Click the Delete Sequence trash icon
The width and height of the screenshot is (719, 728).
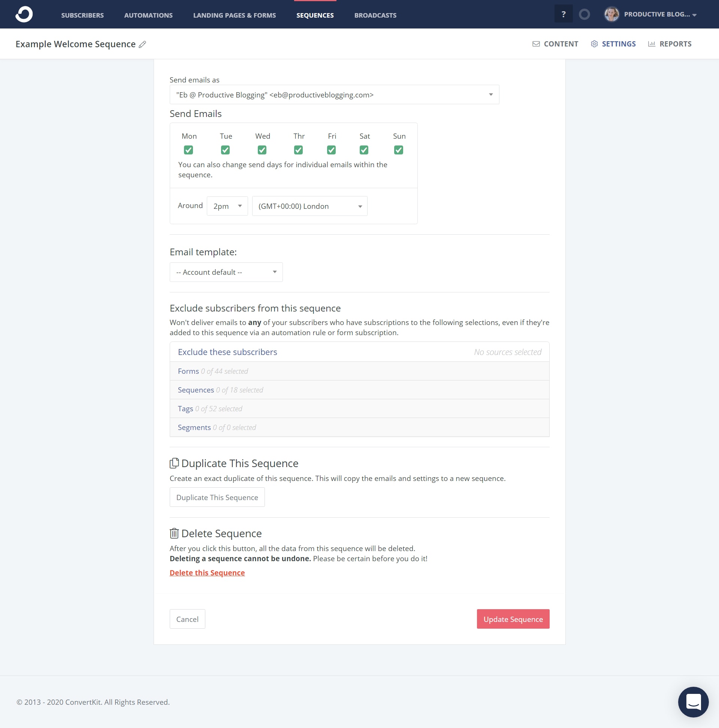[174, 533]
